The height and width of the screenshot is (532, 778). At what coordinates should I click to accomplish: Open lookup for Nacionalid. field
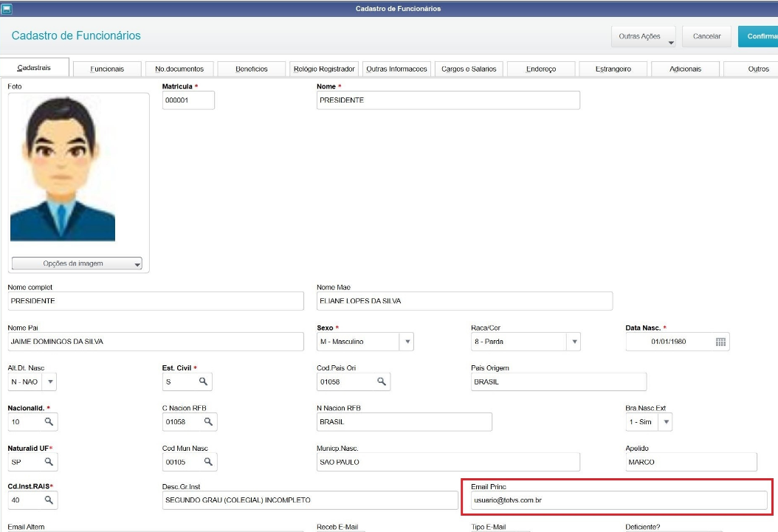[49, 422]
